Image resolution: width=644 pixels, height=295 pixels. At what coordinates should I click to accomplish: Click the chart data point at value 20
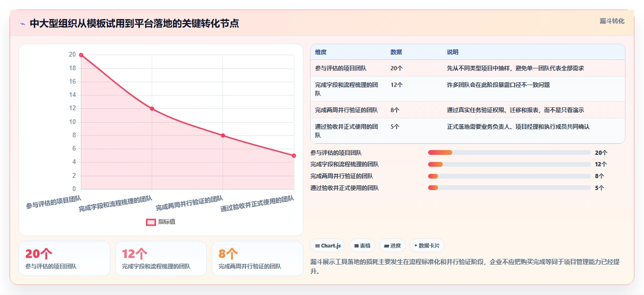(x=81, y=55)
